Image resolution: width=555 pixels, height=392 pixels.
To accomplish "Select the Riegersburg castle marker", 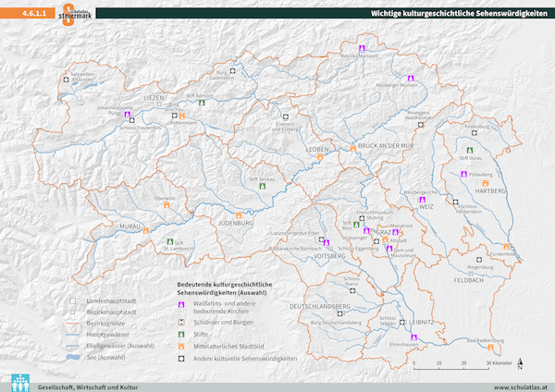I will pyautogui.click(x=479, y=260).
